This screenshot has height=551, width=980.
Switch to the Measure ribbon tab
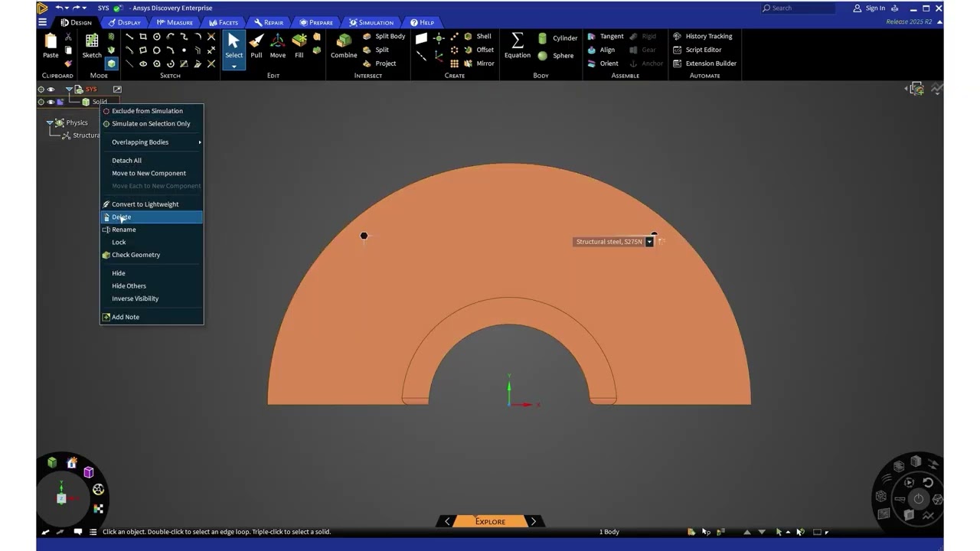[x=175, y=22]
